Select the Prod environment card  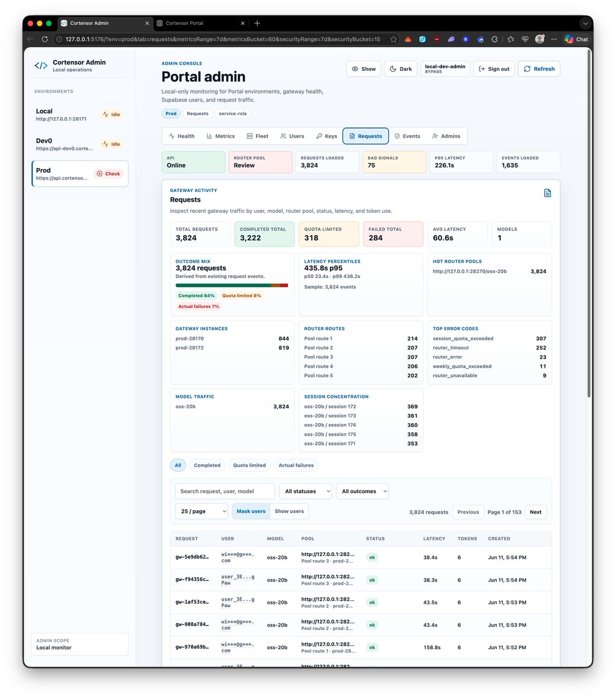pos(80,174)
